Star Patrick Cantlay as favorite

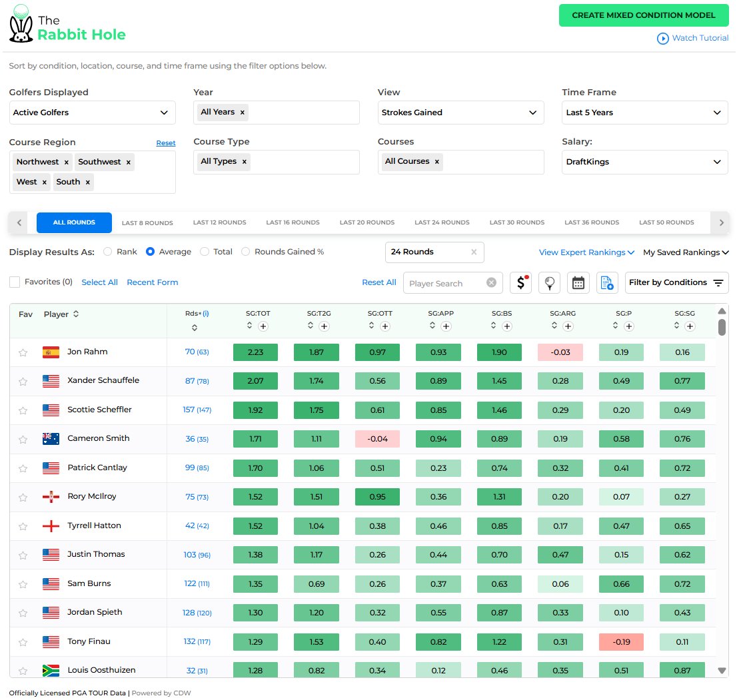pos(23,468)
